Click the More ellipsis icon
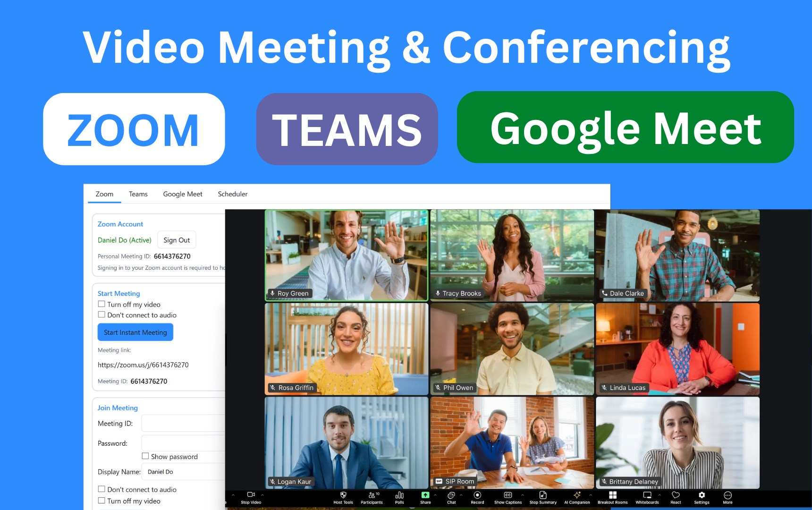 pos(727,495)
